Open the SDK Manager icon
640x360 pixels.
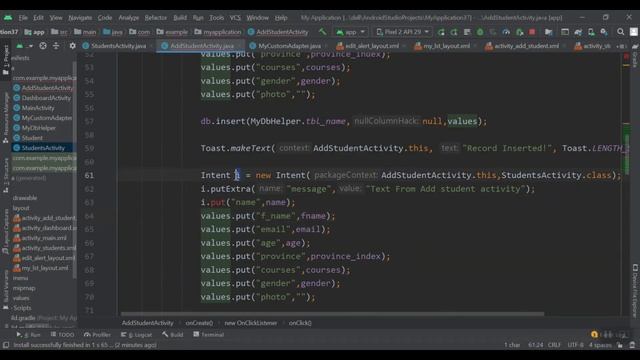click(x=604, y=32)
